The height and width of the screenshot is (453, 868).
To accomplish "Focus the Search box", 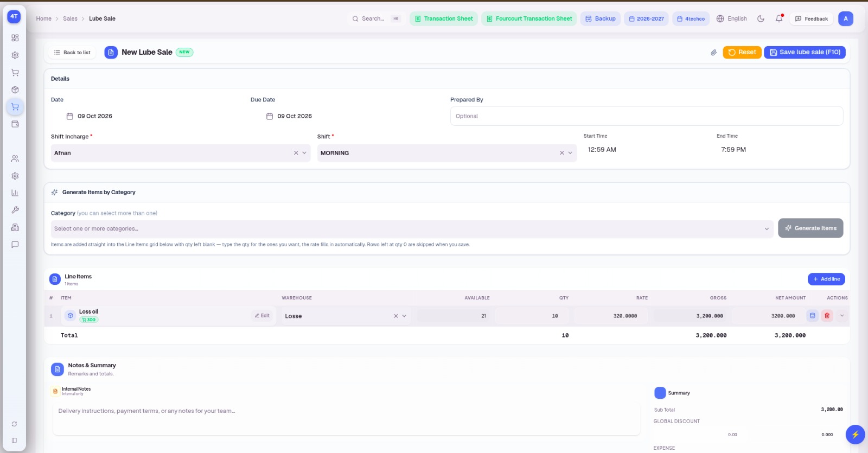I will (375, 18).
